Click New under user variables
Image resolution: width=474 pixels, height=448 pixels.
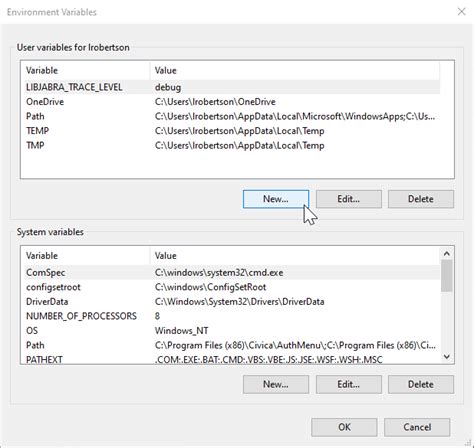pos(276,199)
